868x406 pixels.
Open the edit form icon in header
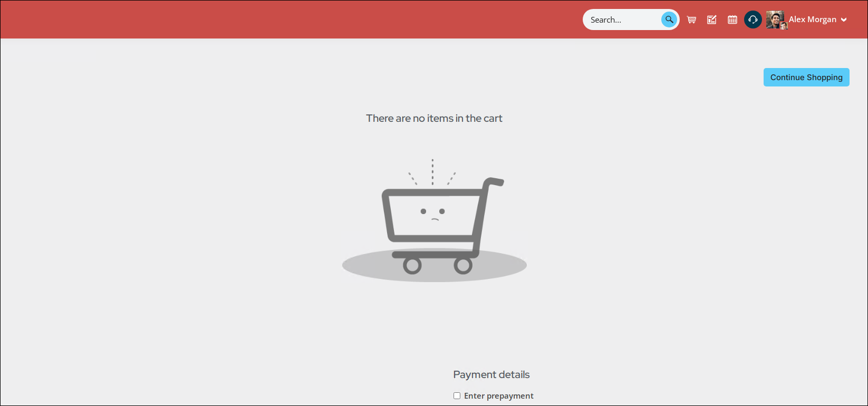coord(712,20)
